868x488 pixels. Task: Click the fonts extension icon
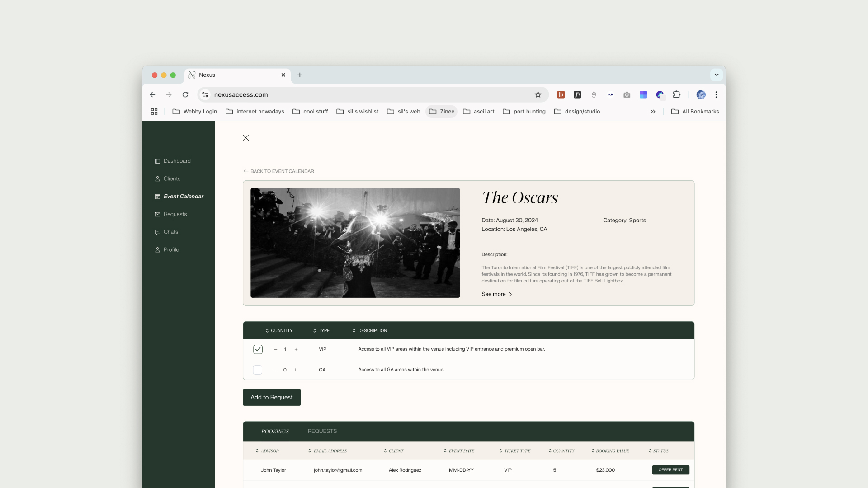coord(577,94)
